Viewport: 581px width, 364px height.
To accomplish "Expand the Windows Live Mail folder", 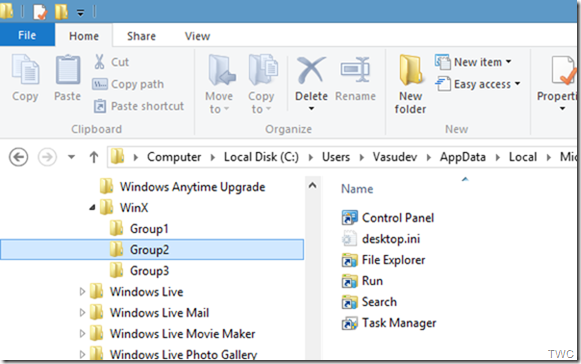I will click(82, 313).
